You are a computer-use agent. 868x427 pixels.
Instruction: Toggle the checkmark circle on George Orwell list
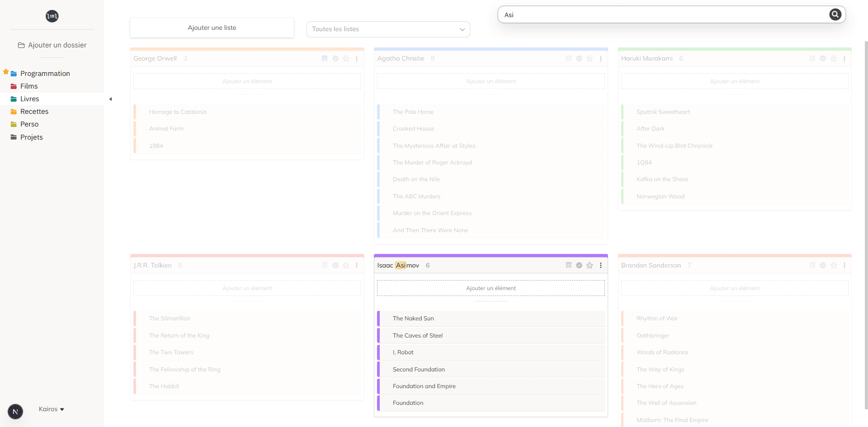tap(335, 58)
